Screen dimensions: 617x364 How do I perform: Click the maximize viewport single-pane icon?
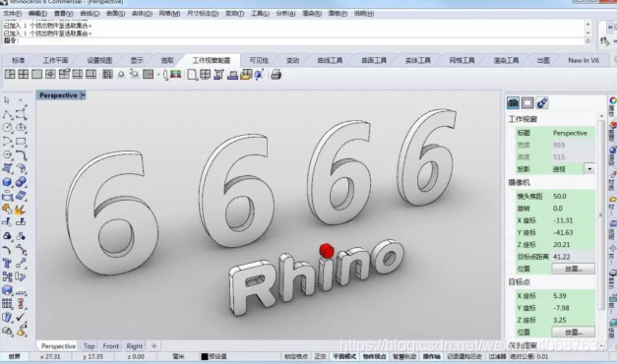pyautogui.click(x=36, y=74)
